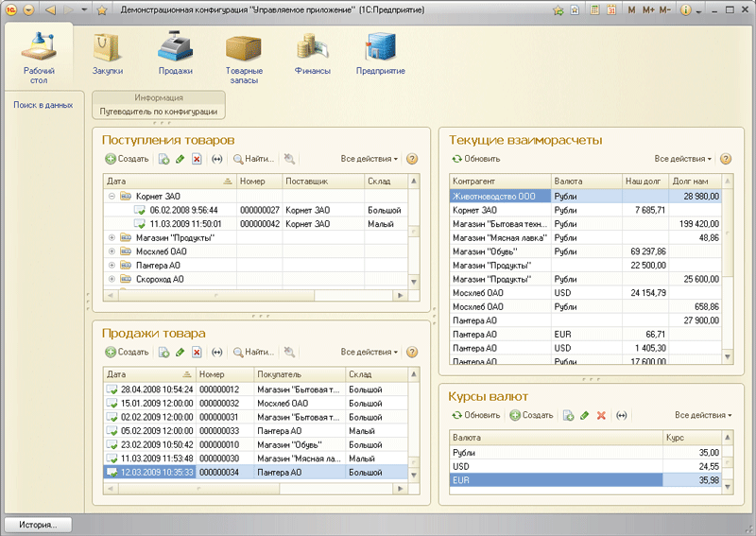The image size is (756, 536).
Task: Click the copy icon in Поступления товаров toolbar
Action: tap(163, 160)
